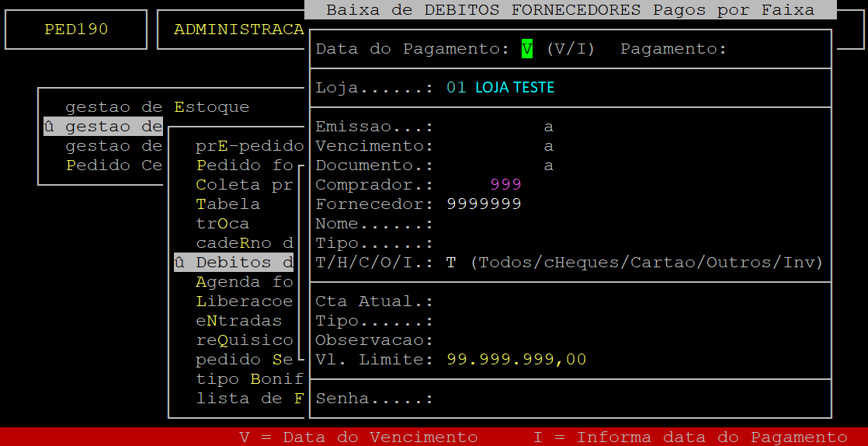Click the 'Baixa de DEBITOS FORNECEDORES' title bar
This screenshot has height=446, width=868.
pyautogui.click(x=570, y=10)
